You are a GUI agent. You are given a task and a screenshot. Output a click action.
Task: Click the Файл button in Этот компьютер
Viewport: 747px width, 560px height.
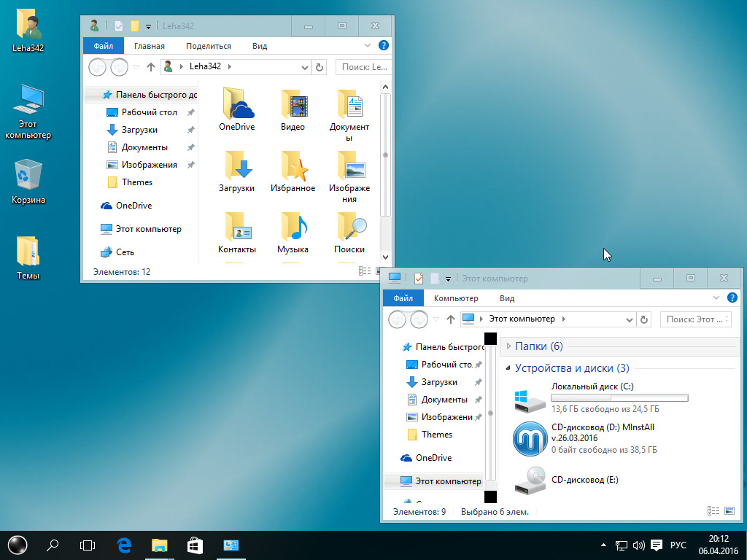click(x=403, y=298)
